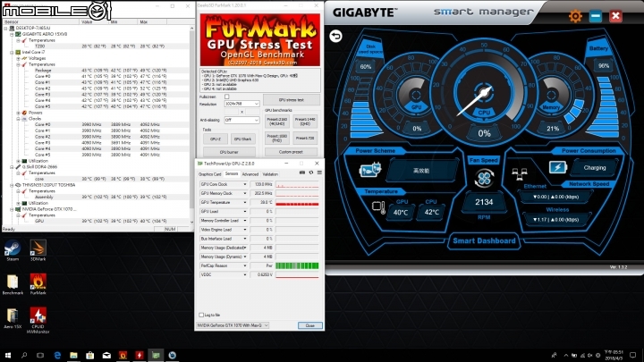The image size is (644, 362).
Task: Open the PerfCap Reason sensor dropdown
Action: click(x=245, y=265)
